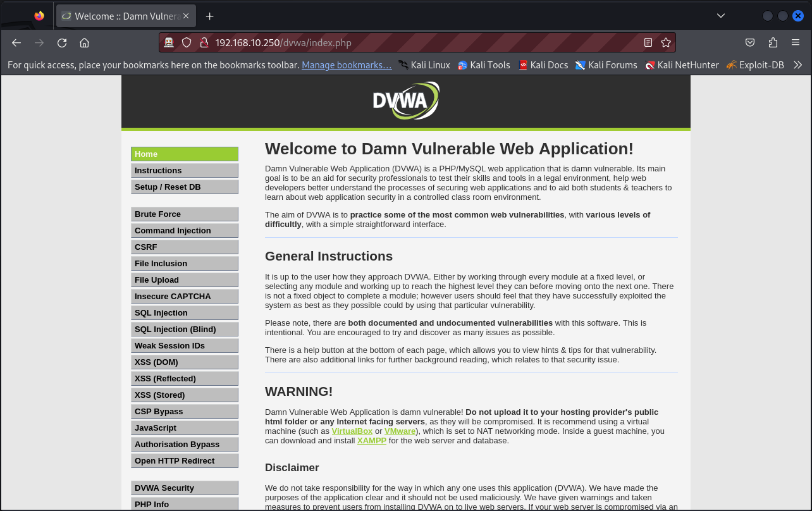
Task: Open the Firefox application menu
Action: point(796,42)
